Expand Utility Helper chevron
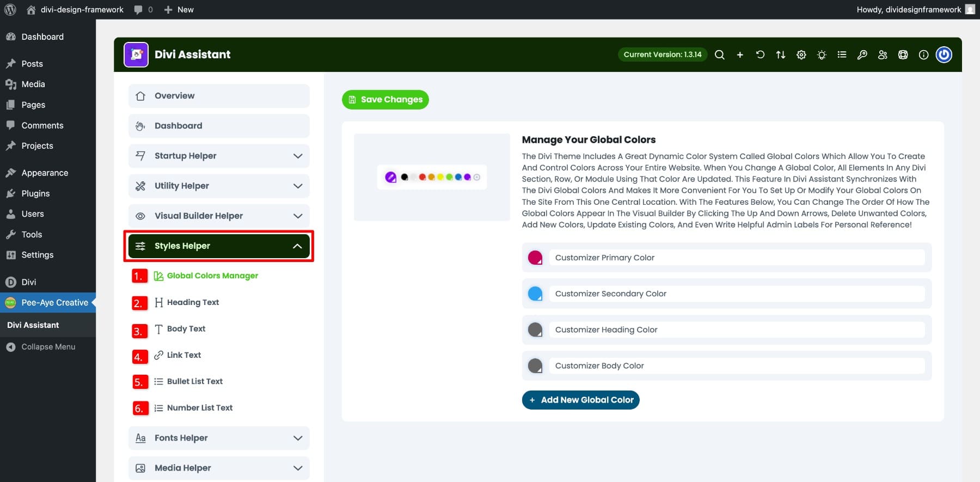The image size is (980, 482). [298, 186]
